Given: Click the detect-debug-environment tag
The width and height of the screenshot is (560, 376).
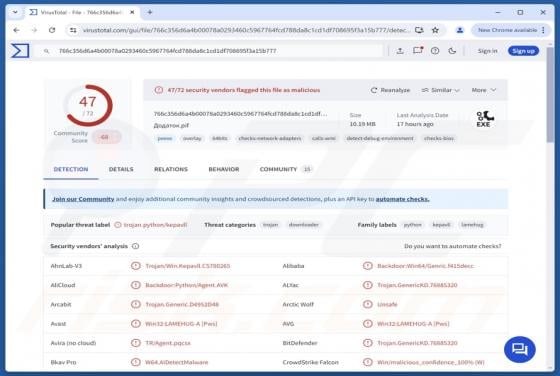Looking at the screenshot, I should pyautogui.click(x=380, y=138).
